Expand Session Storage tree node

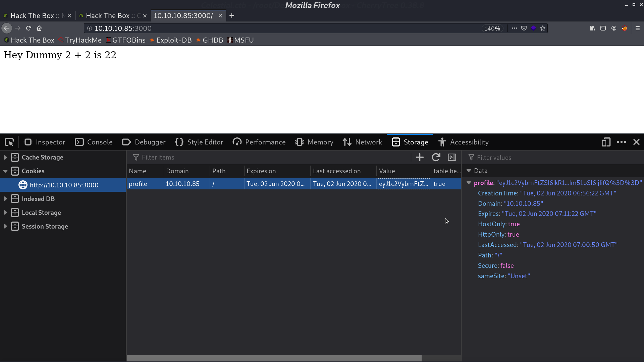coord(5,226)
